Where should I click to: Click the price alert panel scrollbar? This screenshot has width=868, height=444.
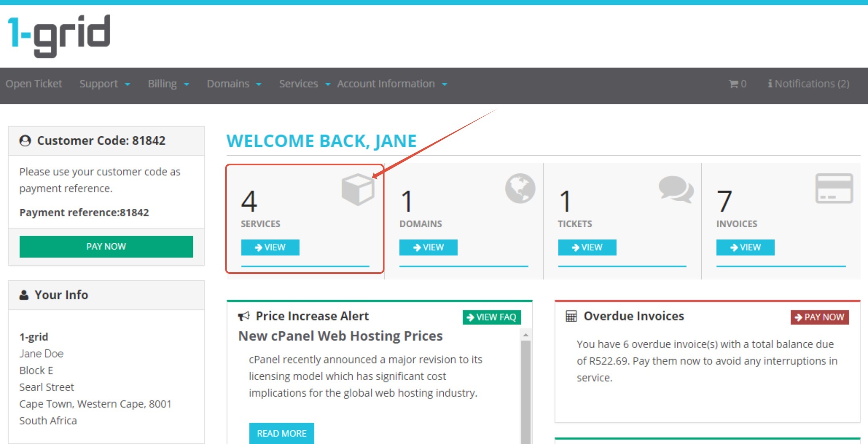(x=525, y=386)
